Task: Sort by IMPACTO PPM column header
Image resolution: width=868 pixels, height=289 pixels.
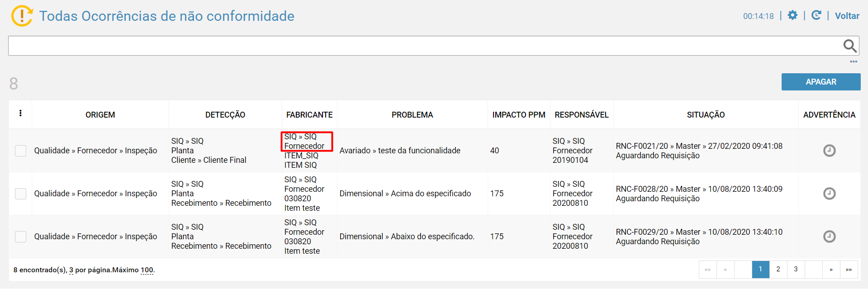Action: pos(519,115)
